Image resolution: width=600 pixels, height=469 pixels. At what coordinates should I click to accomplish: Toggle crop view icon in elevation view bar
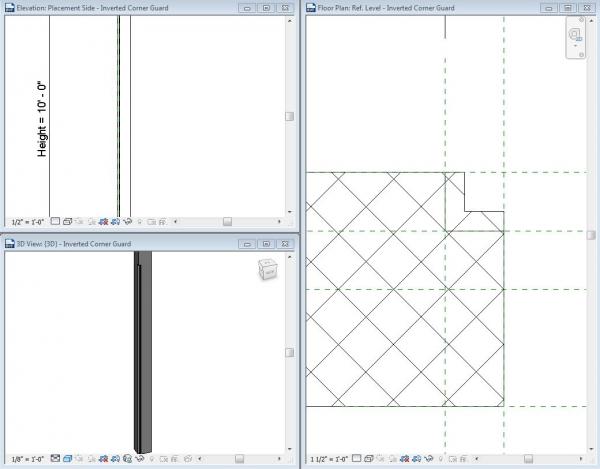(x=103, y=222)
